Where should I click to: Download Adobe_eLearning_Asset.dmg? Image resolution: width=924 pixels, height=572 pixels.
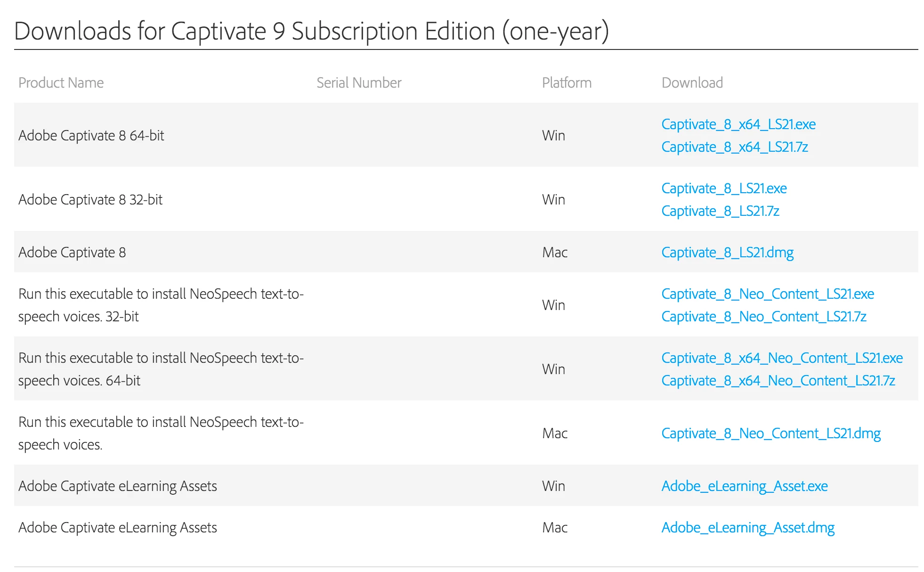(x=748, y=528)
